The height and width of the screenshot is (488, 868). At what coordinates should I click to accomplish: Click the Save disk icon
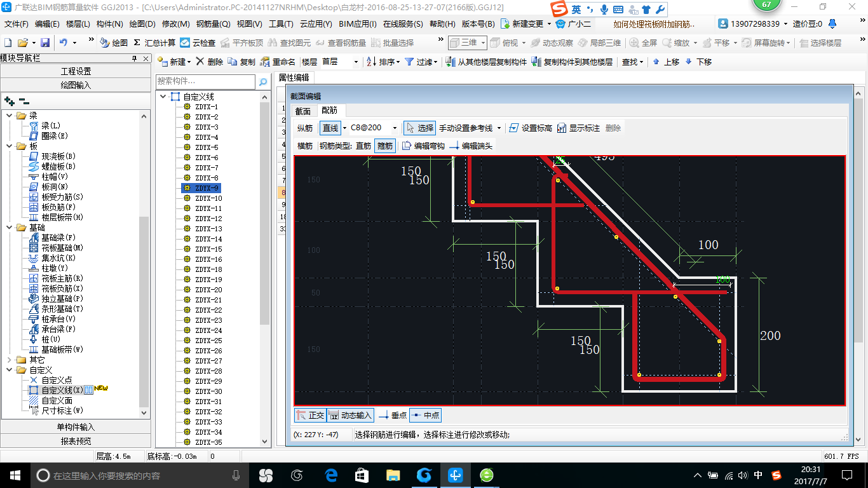45,43
